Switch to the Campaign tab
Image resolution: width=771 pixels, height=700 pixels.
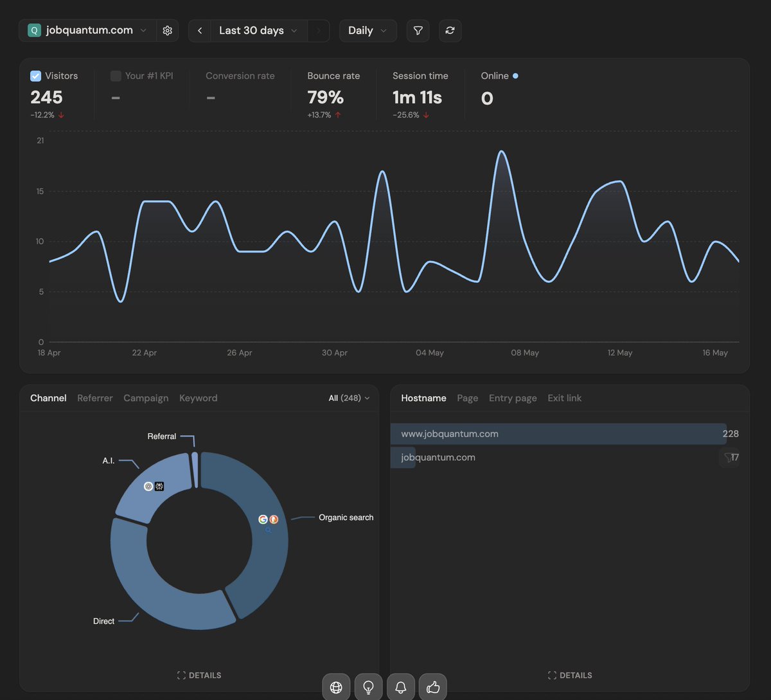146,398
